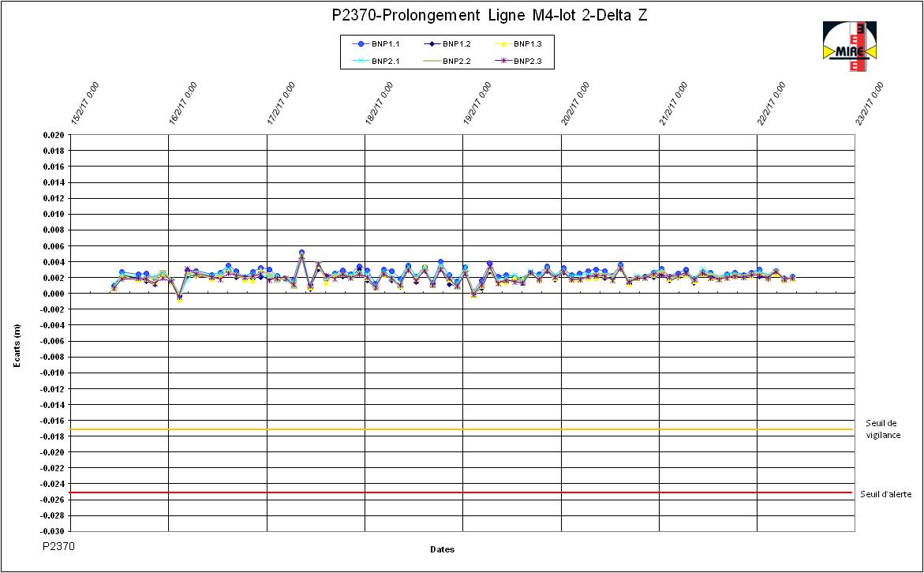Click the 17/2/17 0:00 date label
This screenshot has height=573, width=924.
pos(281,103)
